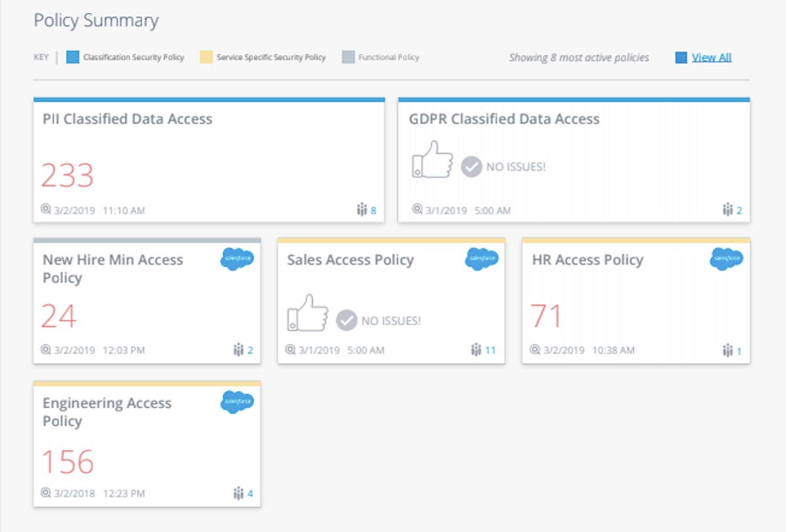The width and height of the screenshot is (786, 532).
Task: Click thumbs-up icon on Sales Access Policy
Action: click(307, 314)
